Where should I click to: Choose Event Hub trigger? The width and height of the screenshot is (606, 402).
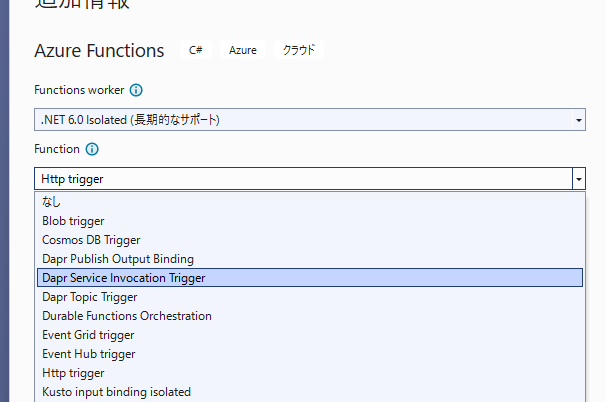[x=88, y=354]
